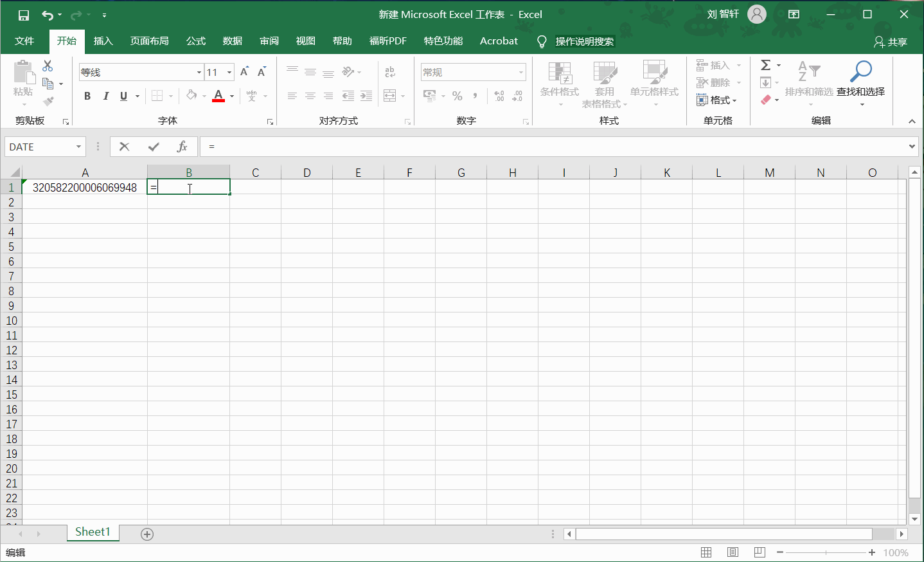924x562 pixels.
Task: Click the Increase Indent icon
Action: [x=366, y=96]
